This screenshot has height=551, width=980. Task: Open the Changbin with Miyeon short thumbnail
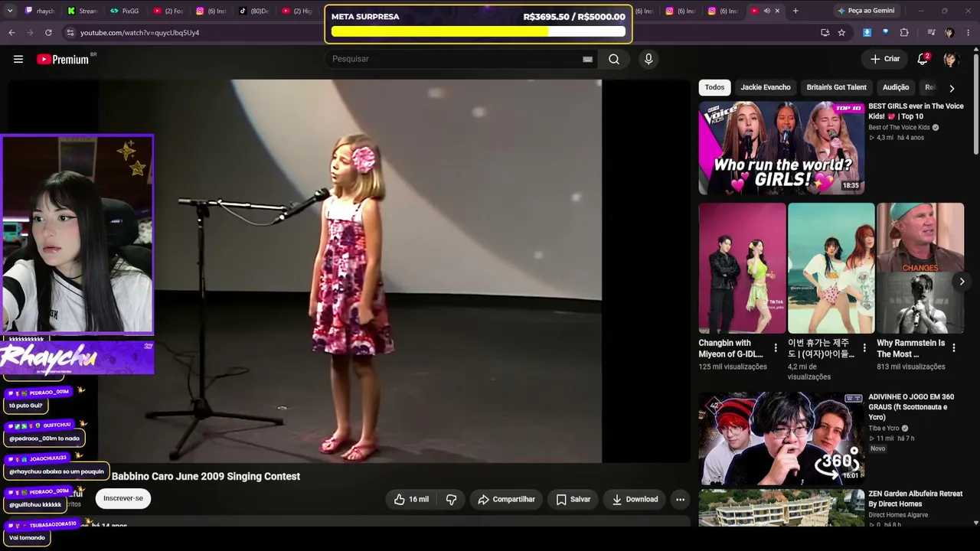[x=742, y=268]
